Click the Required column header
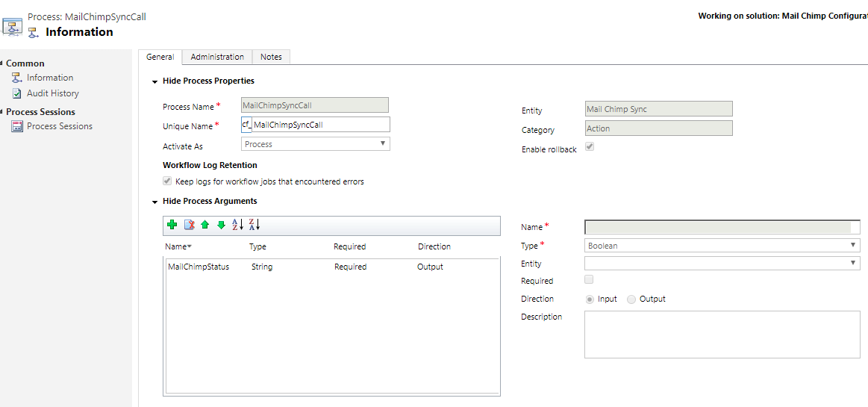 click(349, 246)
